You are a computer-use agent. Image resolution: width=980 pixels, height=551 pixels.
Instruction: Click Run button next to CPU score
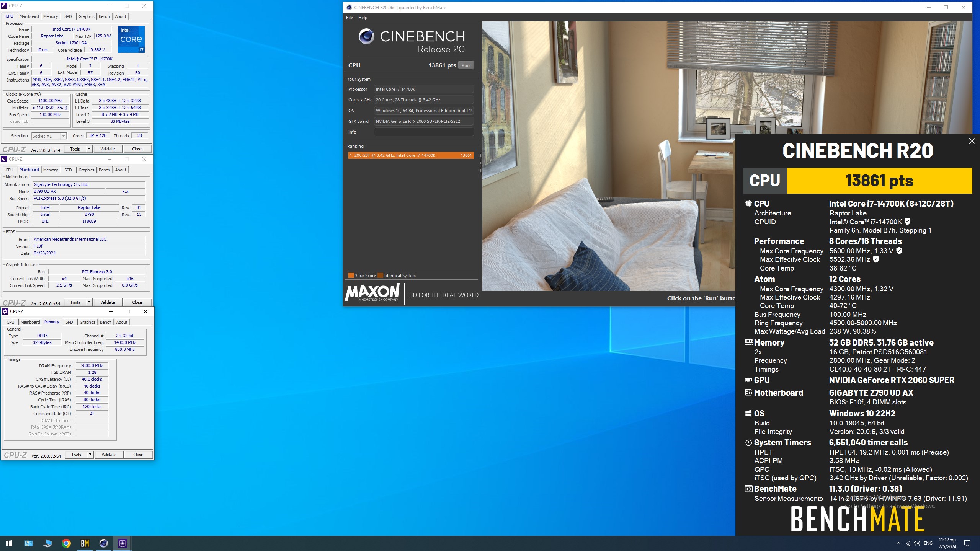pos(465,65)
